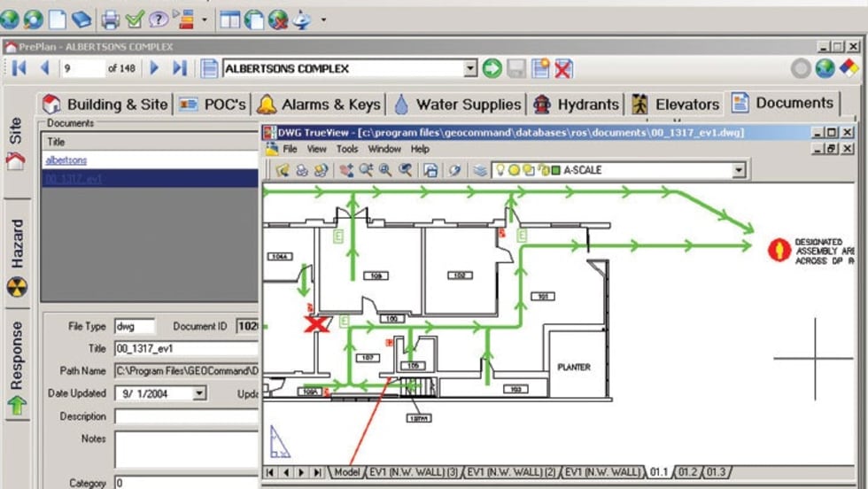Viewport: 868px width, 489px height.
Task: Expand the ALBERTSONS COMPLEX preplan dropdown
Action: coord(470,68)
